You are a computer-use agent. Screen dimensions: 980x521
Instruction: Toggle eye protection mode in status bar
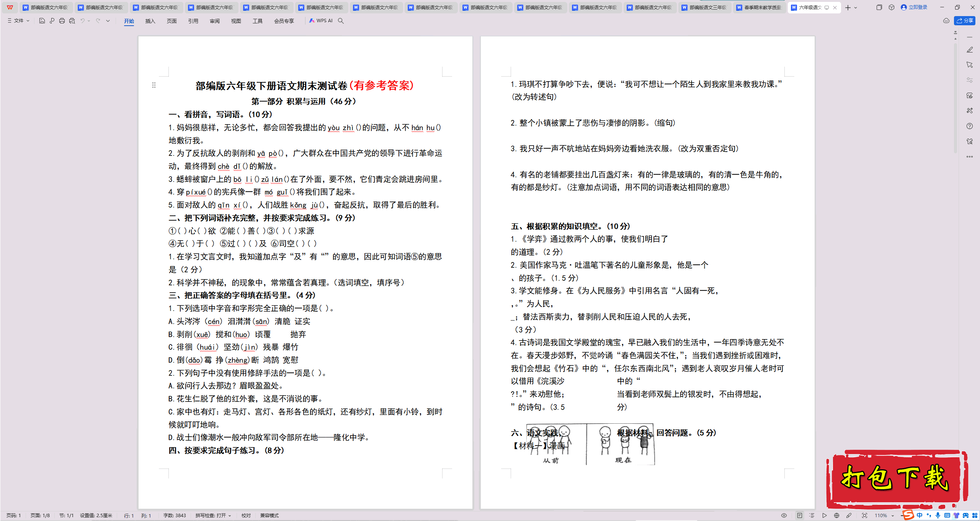click(784, 516)
